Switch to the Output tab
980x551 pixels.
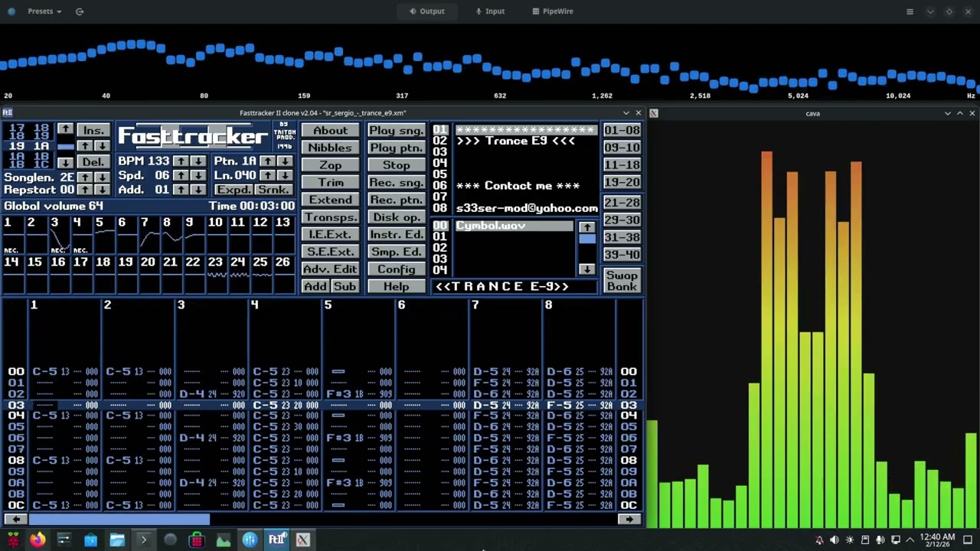(426, 11)
